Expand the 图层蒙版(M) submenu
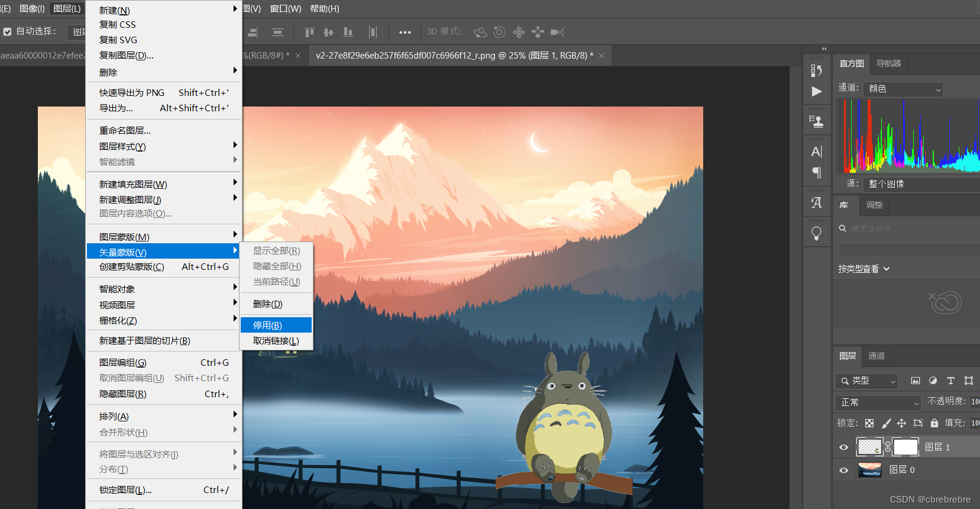980x509 pixels. (164, 237)
